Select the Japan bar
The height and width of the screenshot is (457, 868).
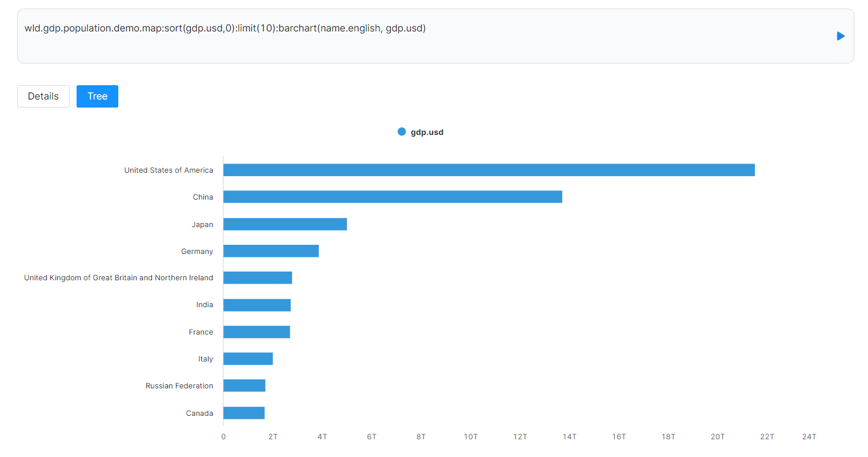pos(285,224)
